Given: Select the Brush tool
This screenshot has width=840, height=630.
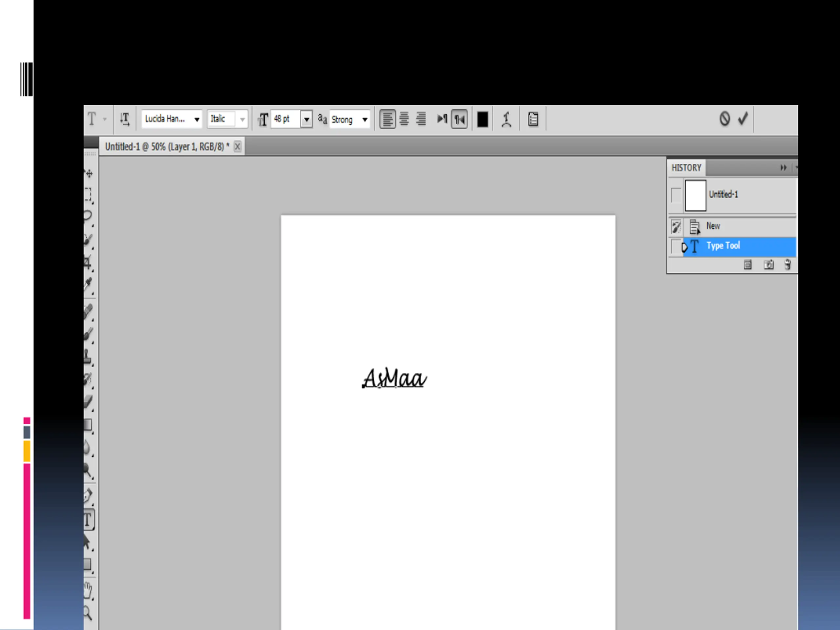Looking at the screenshot, I should [89, 335].
